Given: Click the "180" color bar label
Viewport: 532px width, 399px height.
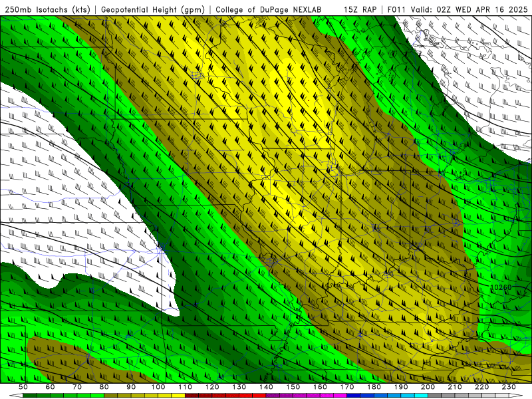Looking at the screenshot, I should [x=374, y=387].
